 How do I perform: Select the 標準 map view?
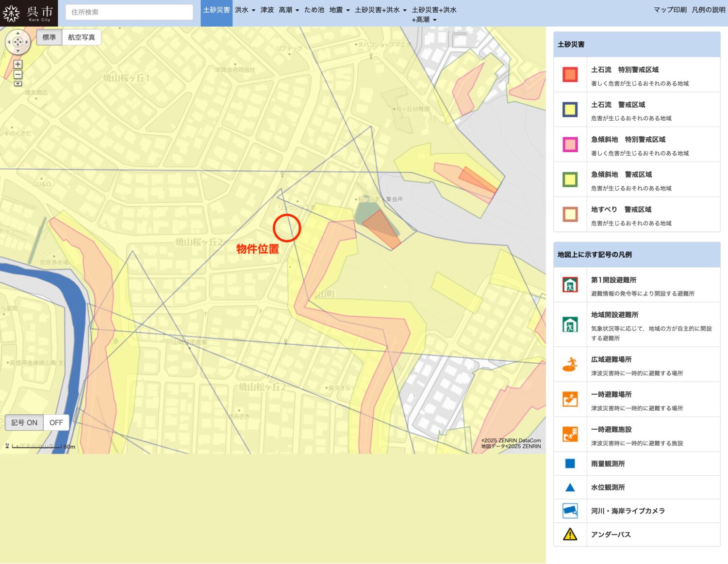pos(49,37)
